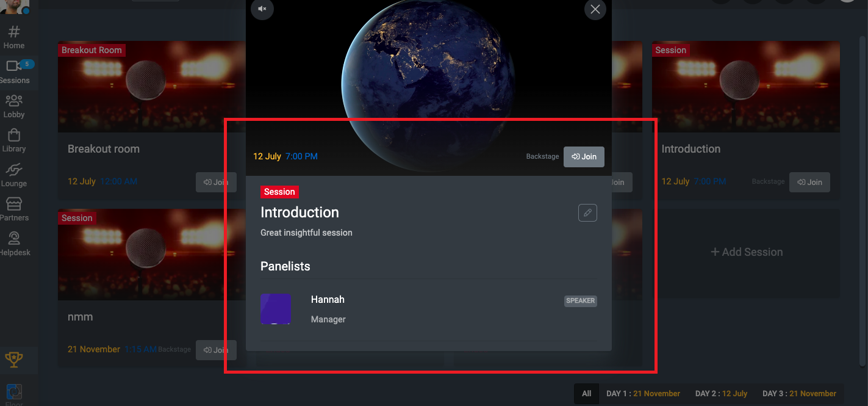868x406 pixels.
Task: Switch to DAY 1 : 21 November
Action: pos(643,394)
